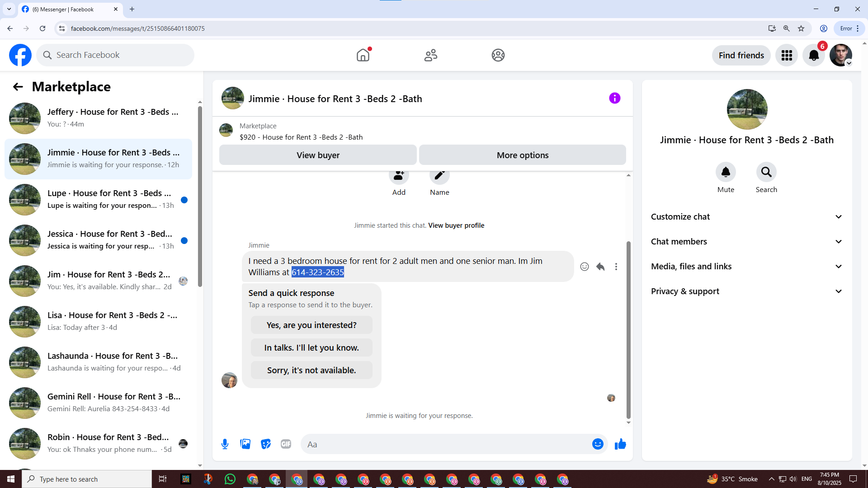Expand the Customize chat section

click(x=746, y=217)
